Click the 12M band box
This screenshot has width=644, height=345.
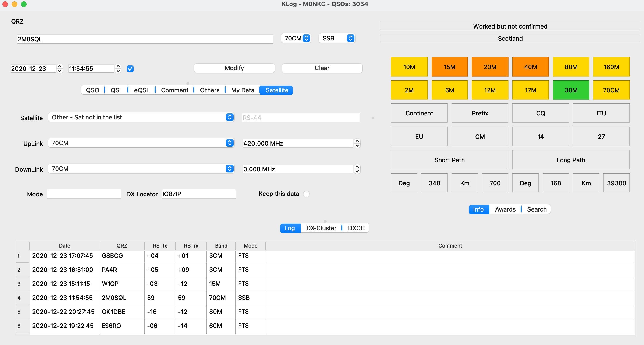490,90
